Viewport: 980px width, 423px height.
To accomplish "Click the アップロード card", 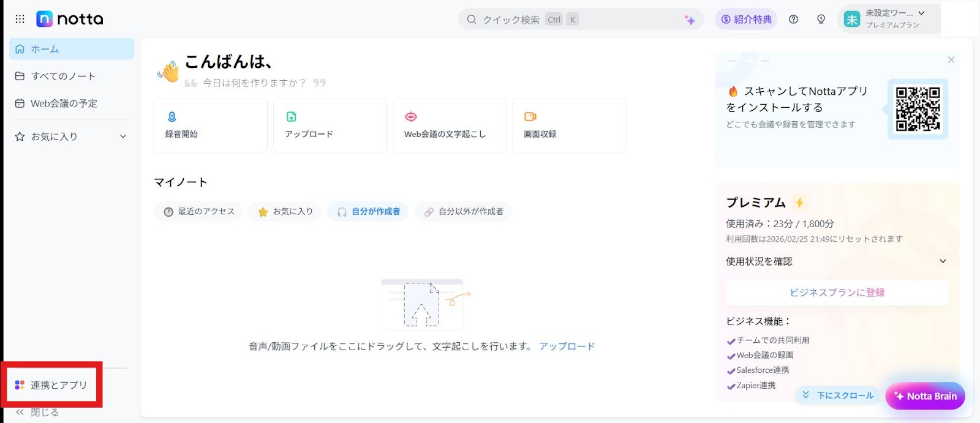I will coord(330,125).
